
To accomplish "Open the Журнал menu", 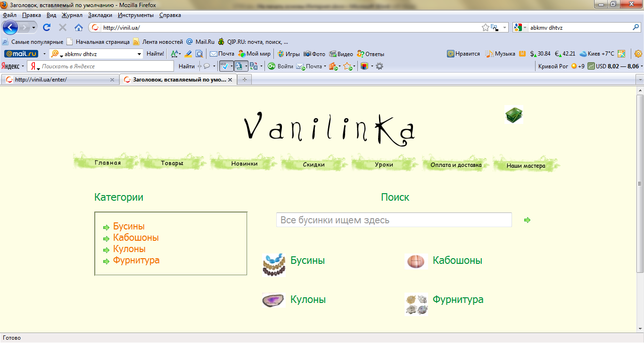I will (72, 15).
